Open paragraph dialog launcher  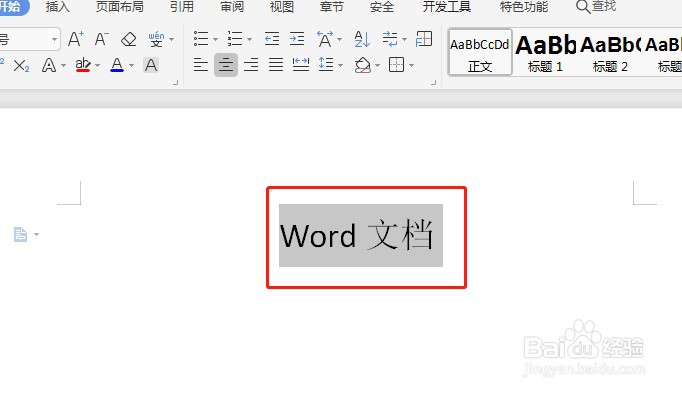[433, 82]
